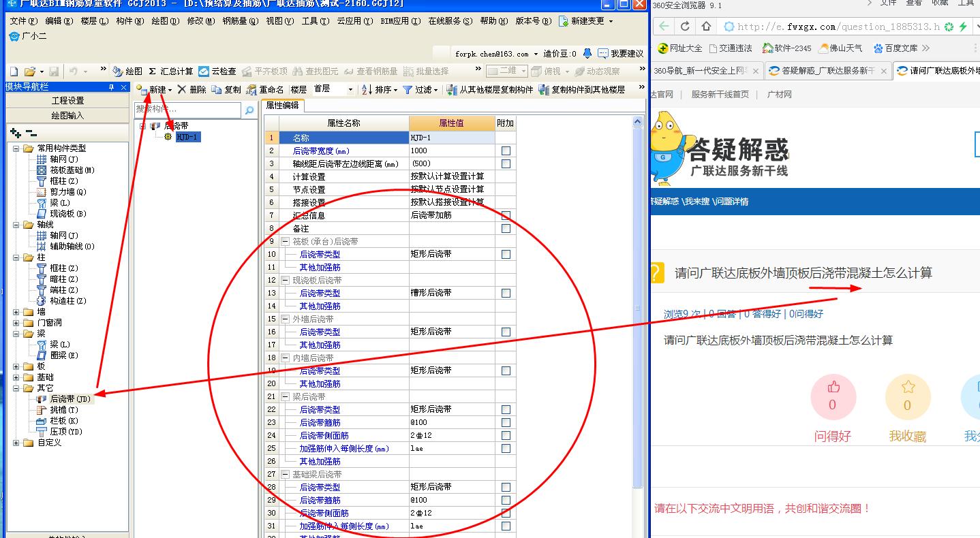Click 我要建议 feedback icon

pos(620,53)
